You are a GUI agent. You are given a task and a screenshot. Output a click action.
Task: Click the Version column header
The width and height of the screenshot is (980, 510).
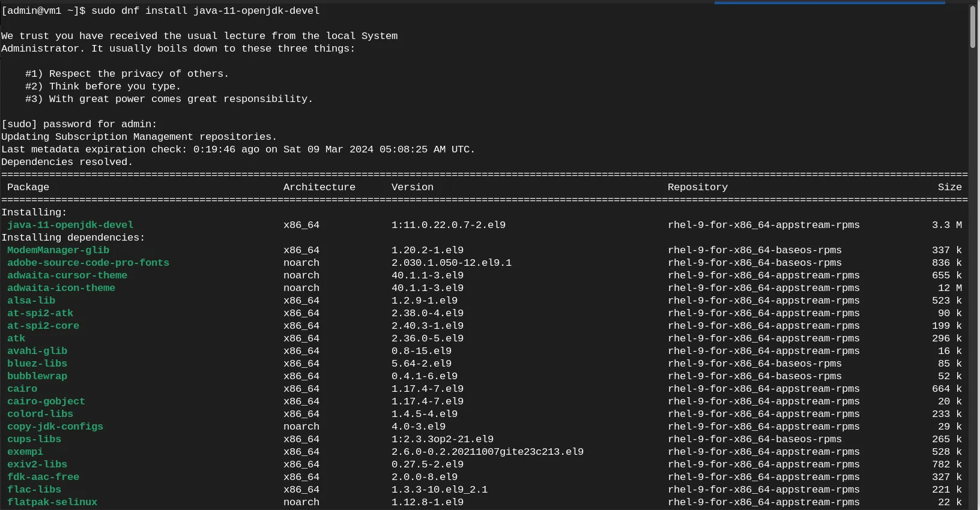pos(413,187)
